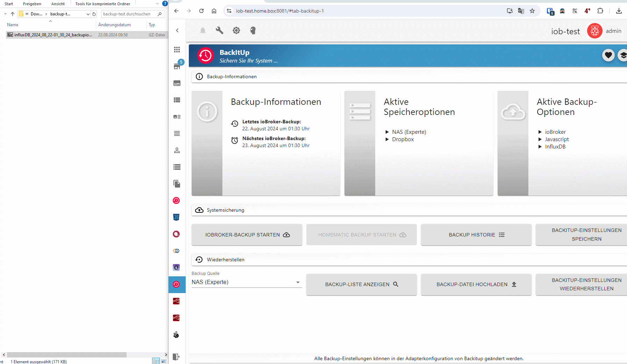Click BACKUP-LISTE ANZEIGEN button

click(362, 284)
